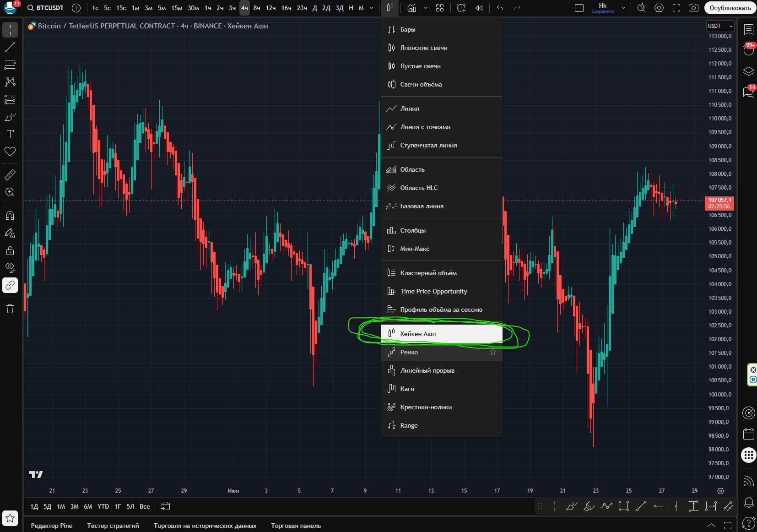Take a chart snapshot with camera icon
757x532 pixels.
coord(693,8)
